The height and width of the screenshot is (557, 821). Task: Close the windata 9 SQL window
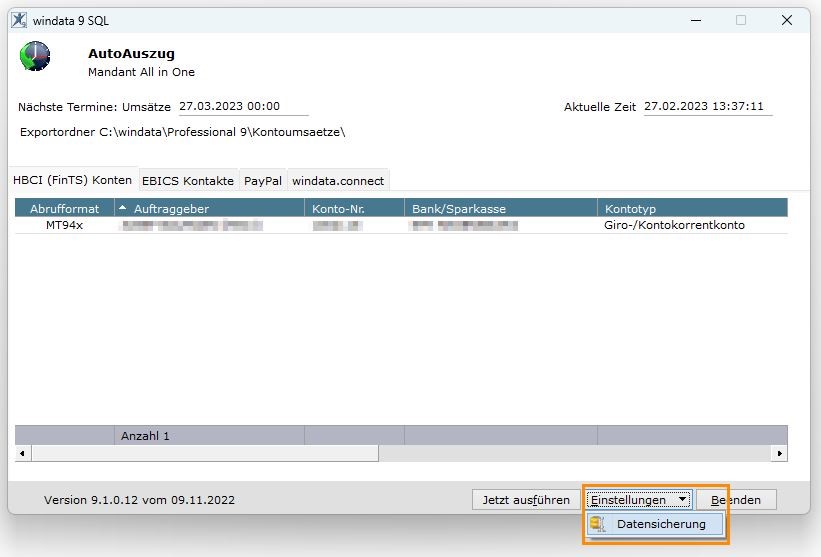(x=786, y=20)
